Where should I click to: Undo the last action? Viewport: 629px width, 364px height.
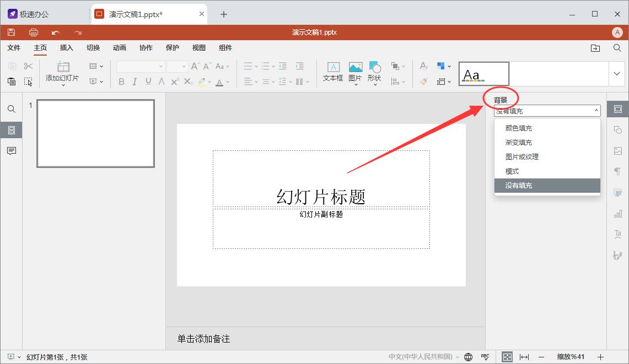click(55, 32)
